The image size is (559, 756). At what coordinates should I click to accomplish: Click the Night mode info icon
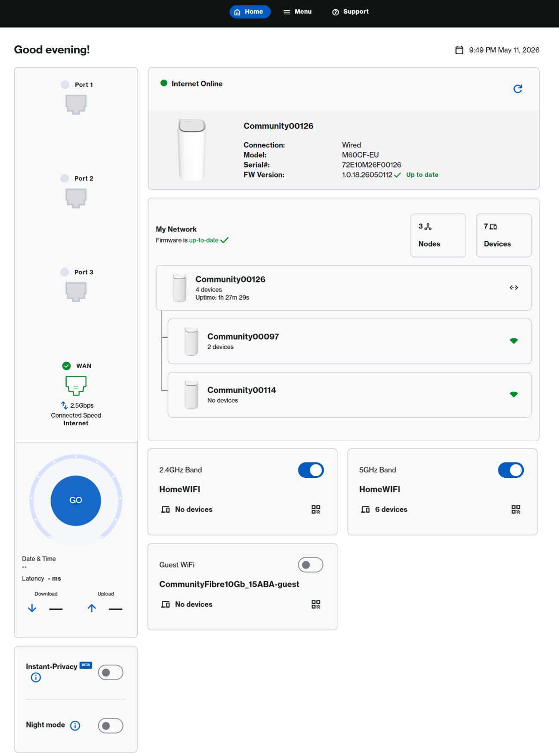pyautogui.click(x=75, y=726)
